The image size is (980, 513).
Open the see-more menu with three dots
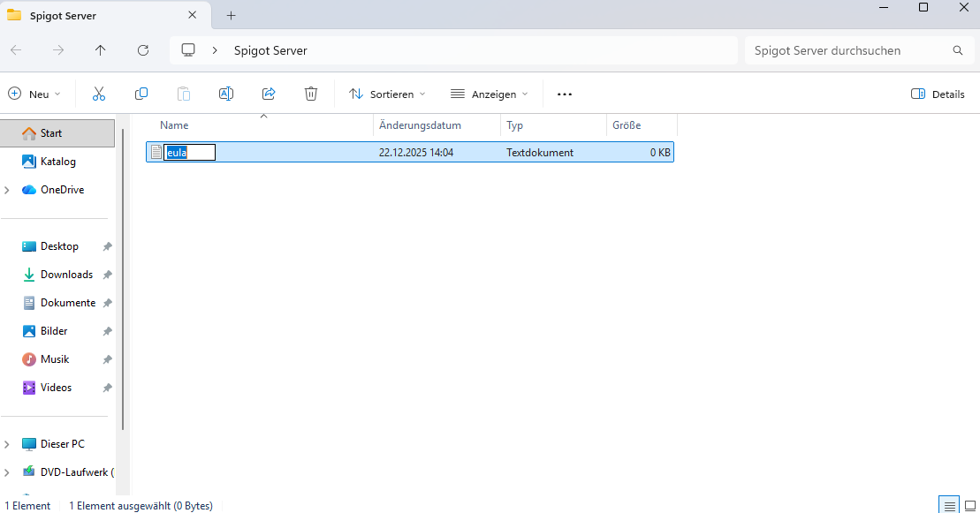click(564, 94)
